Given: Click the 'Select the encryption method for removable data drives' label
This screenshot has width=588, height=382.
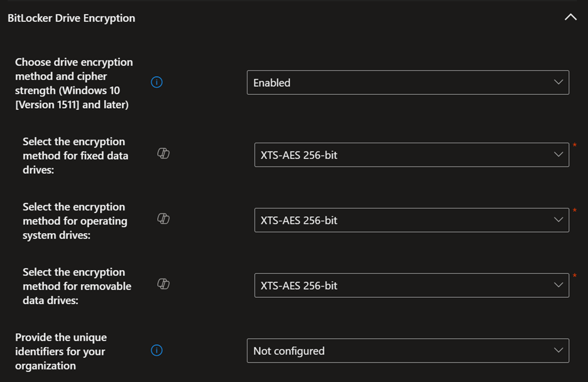Looking at the screenshot, I should tap(77, 286).
